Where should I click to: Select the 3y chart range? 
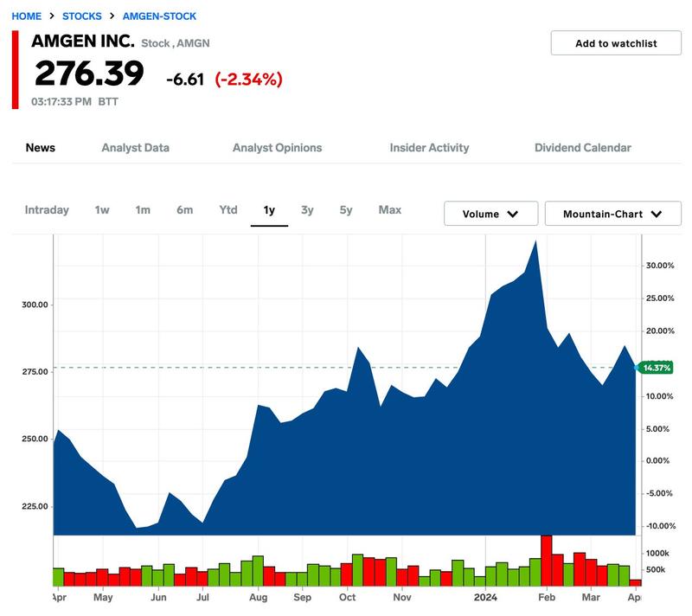tap(307, 210)
